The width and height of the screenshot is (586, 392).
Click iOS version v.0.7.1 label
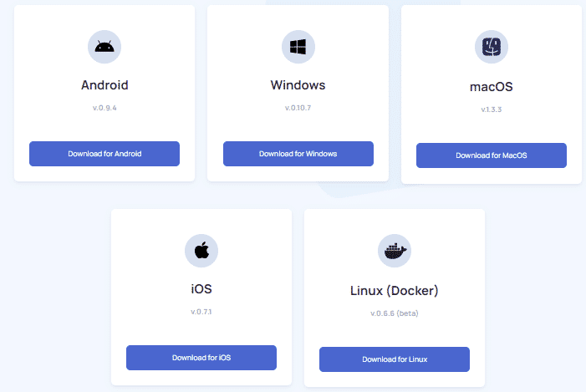[x=201, y=312]
